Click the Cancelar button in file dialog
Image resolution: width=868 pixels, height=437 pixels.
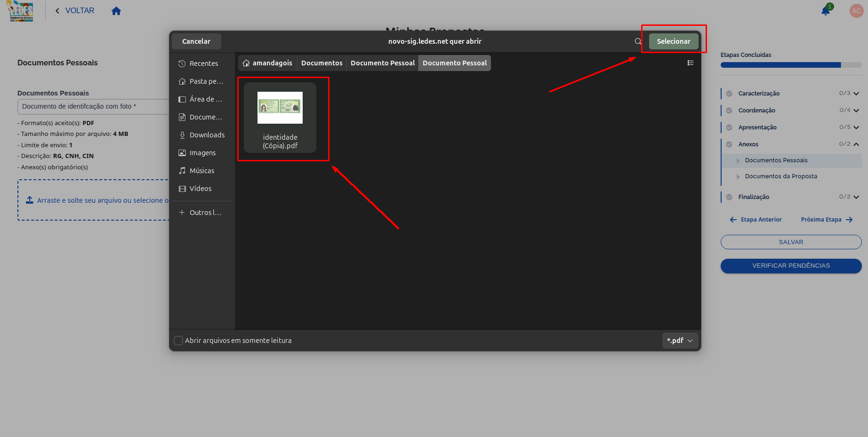[x=196, y=41]
